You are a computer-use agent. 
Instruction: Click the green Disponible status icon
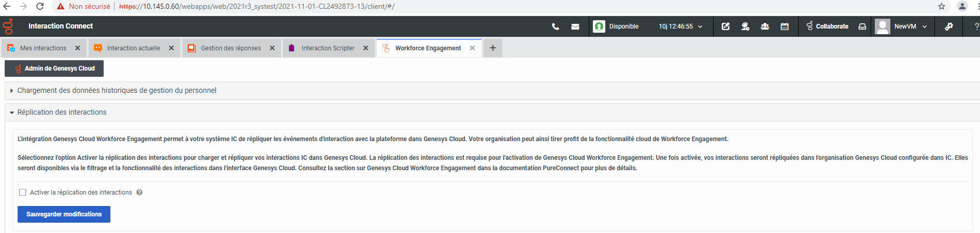599,26
